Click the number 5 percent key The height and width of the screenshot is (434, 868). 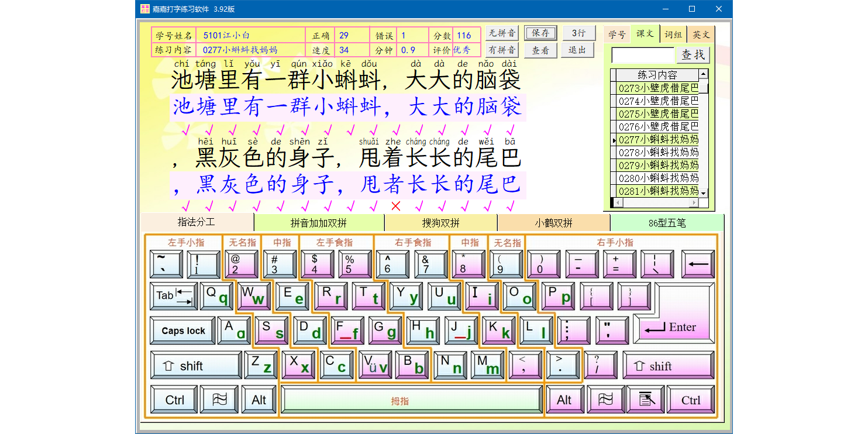355,264
